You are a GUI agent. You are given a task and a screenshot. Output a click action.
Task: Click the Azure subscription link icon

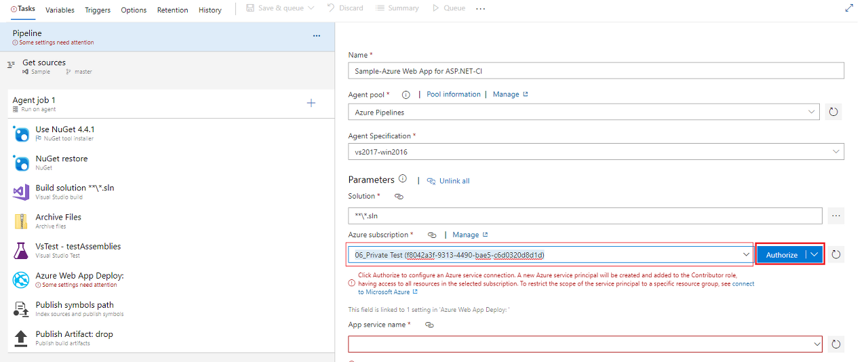(x=432, y=235)
